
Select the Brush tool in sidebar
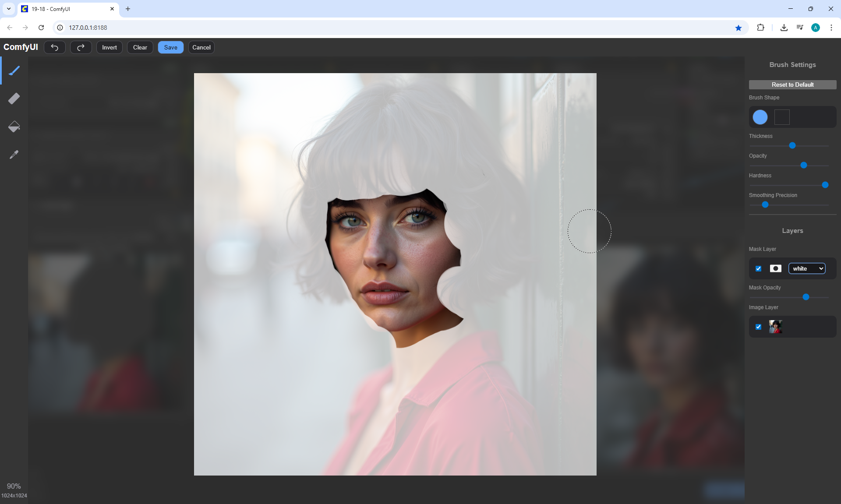pos(14,70)
